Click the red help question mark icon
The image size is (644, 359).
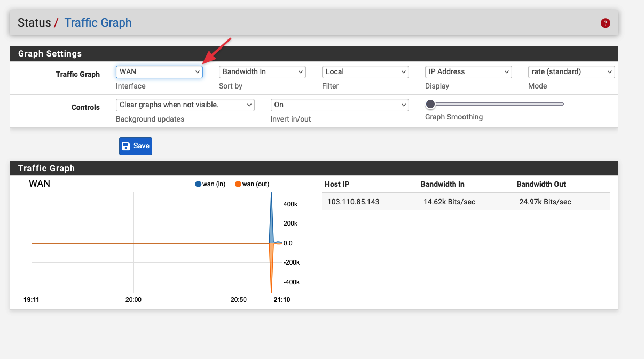[x=605, y=23]
